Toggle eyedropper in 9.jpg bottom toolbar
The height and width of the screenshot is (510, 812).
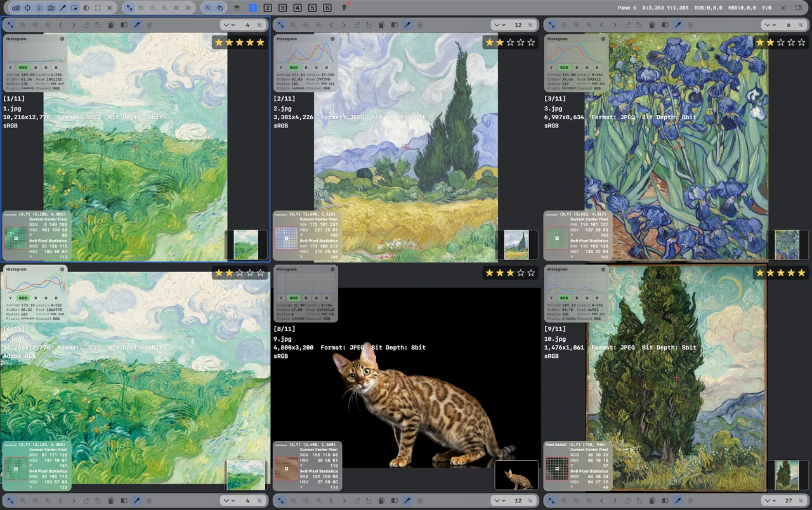(407, 500)
